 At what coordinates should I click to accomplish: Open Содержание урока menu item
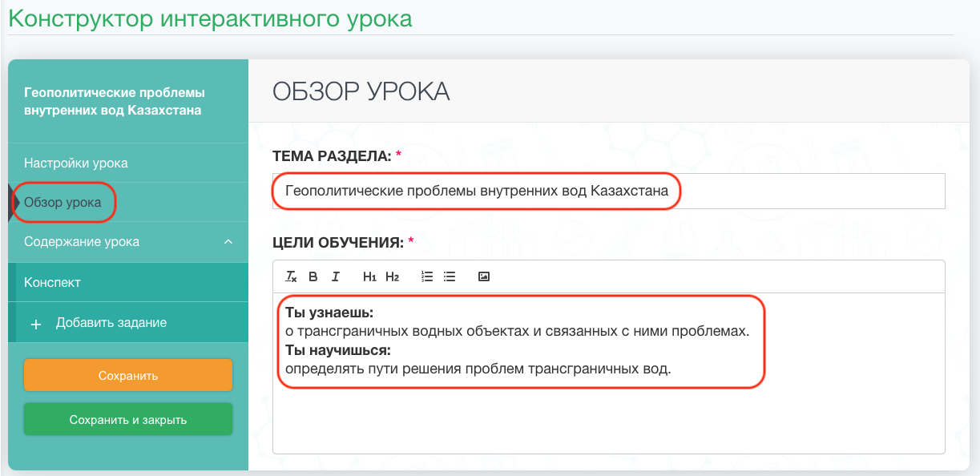coord(128,241)
